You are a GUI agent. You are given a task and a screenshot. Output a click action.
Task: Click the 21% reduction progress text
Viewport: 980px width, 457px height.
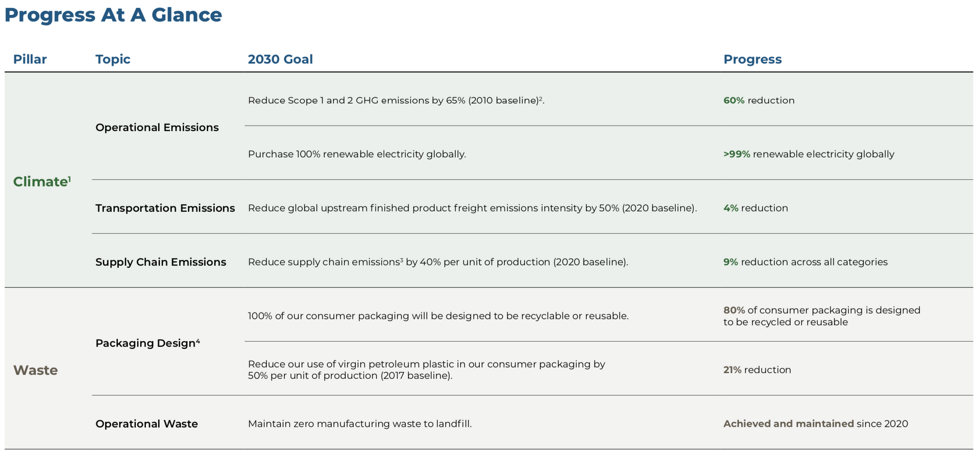(757, 370)
